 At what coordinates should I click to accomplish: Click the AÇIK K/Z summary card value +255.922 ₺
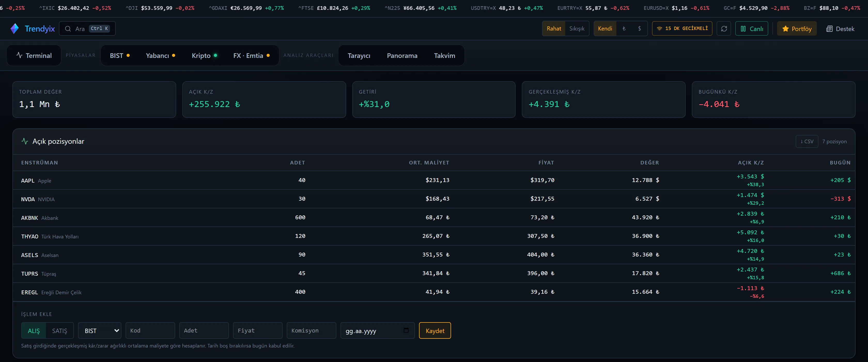tap(215, 104)
